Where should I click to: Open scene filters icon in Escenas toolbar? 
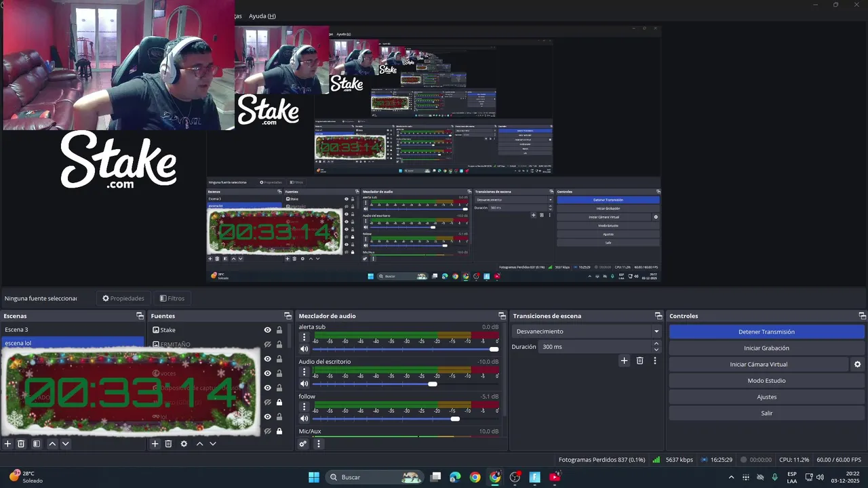37,444
